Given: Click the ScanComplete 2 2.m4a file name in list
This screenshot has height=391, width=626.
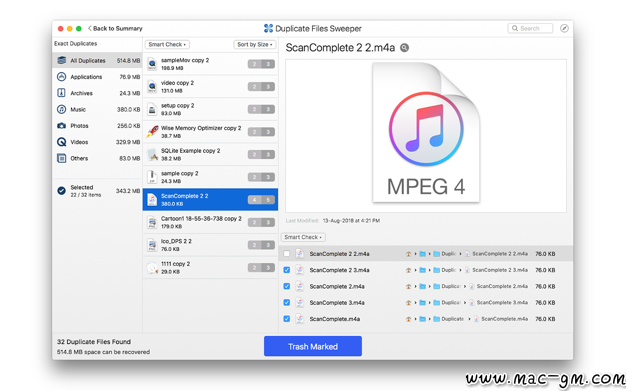Looking at the screenshot, I should 339,254.
